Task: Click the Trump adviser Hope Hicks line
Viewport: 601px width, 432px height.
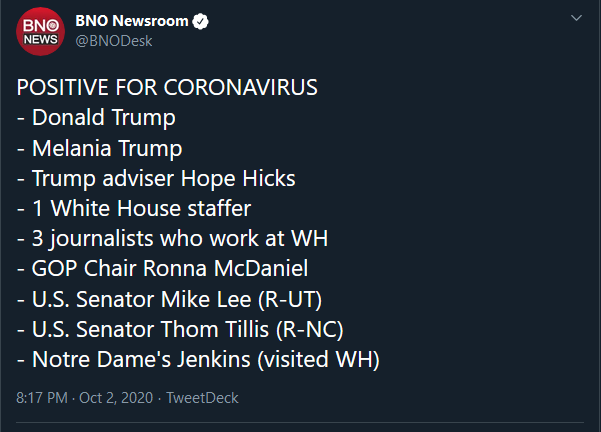Action: pos(156,178)
